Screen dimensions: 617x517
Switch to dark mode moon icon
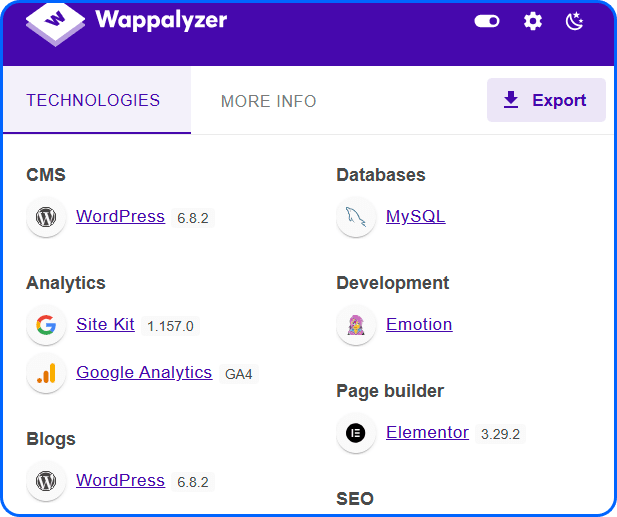tap(574, 21)
